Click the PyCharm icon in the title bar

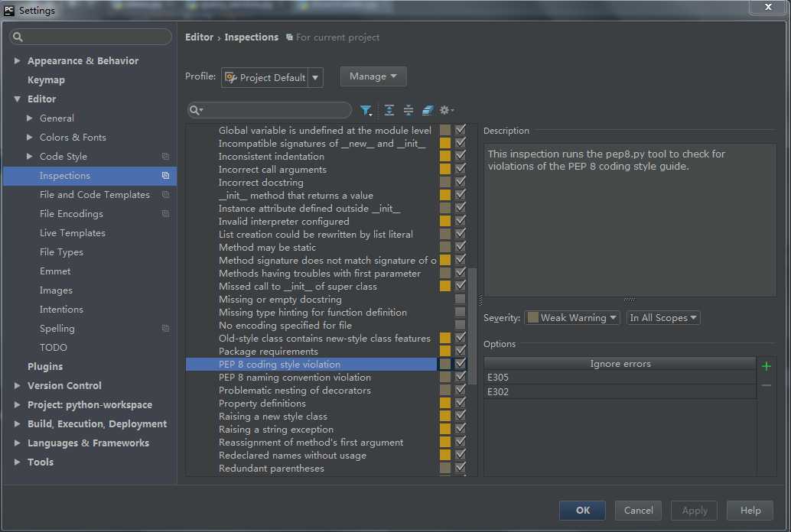[9, 10]
